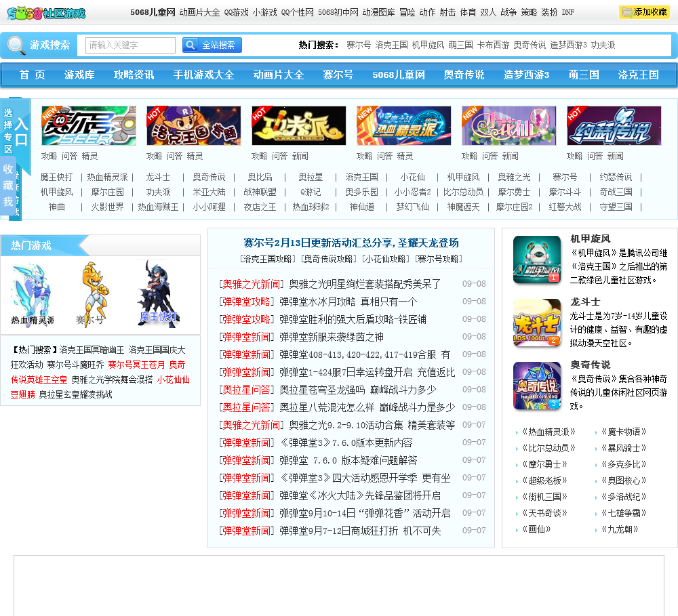Click hot search term 功夫派
The height and width of the screenshot is (616, 678).
[x=603, y=45]
